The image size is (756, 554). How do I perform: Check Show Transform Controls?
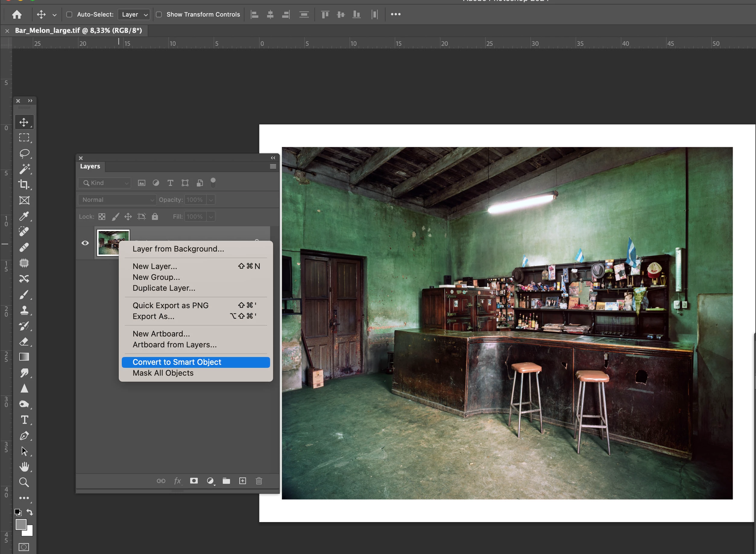coord(159,14)
